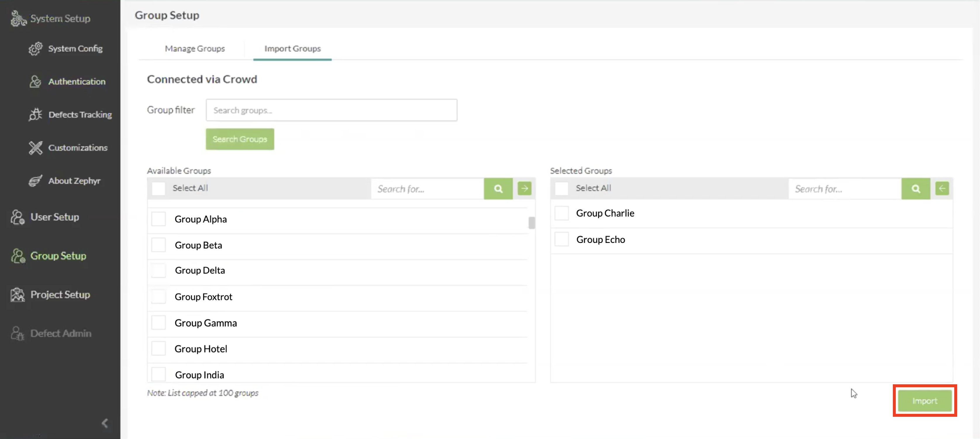Click the User Setup person icon
980x439 pixels.
[x=18, y=217]
